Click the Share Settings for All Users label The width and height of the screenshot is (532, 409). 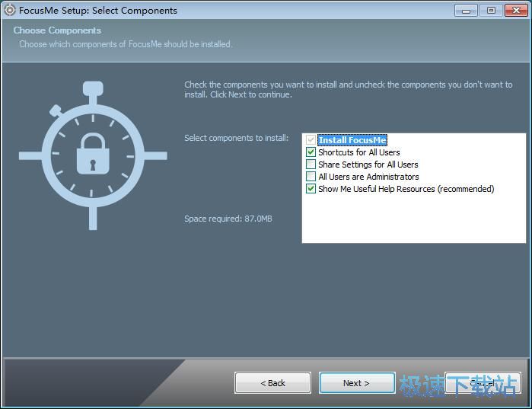pos(368,165)
